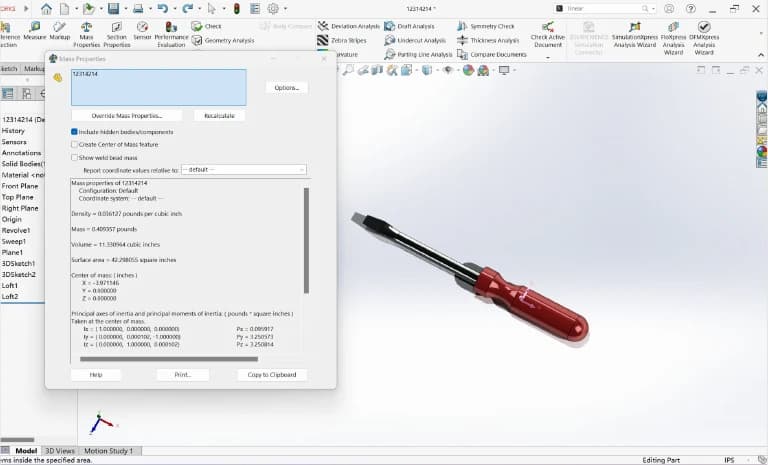The width and height of the screenshot is (768, 465).
Task: Launch the Measure tool
Action: pos(35,30)
